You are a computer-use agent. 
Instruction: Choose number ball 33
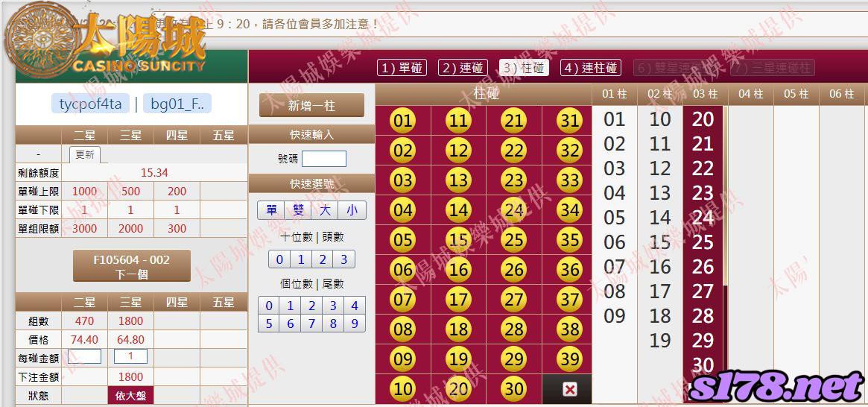(569, 180)
